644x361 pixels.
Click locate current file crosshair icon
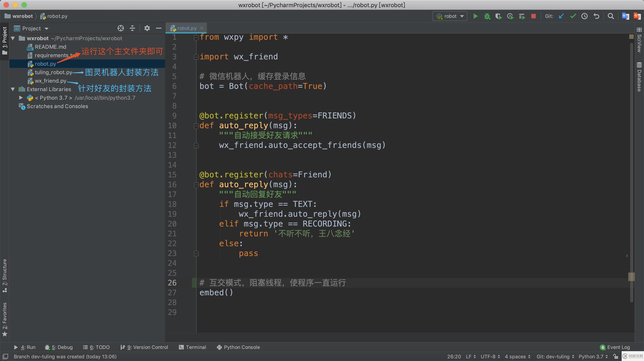pyautogui.click(x=121, y=28)
